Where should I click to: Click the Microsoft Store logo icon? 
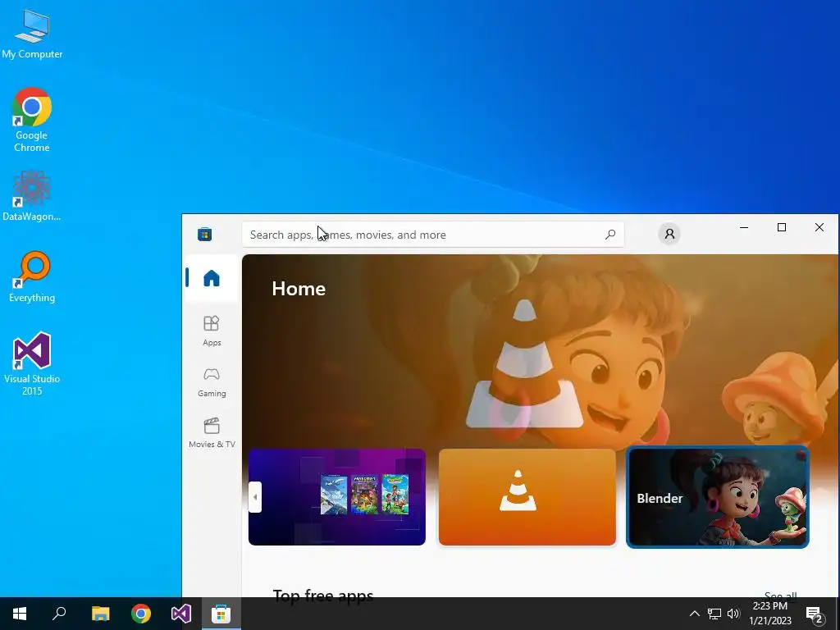(x=204, y=234)
